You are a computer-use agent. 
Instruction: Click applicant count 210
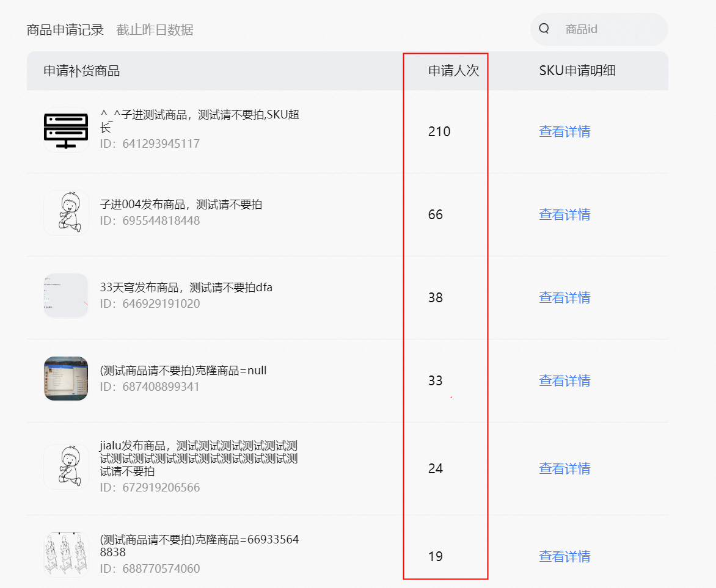439,131
